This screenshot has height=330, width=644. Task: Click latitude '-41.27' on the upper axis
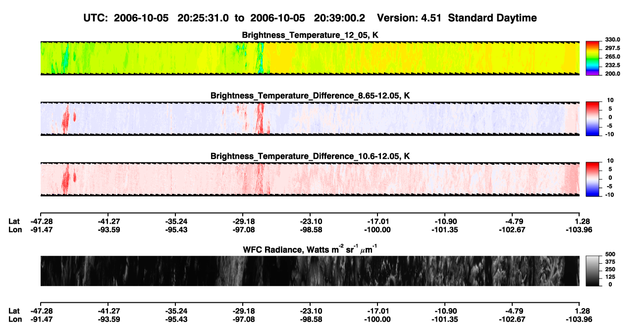click(108, 222)
